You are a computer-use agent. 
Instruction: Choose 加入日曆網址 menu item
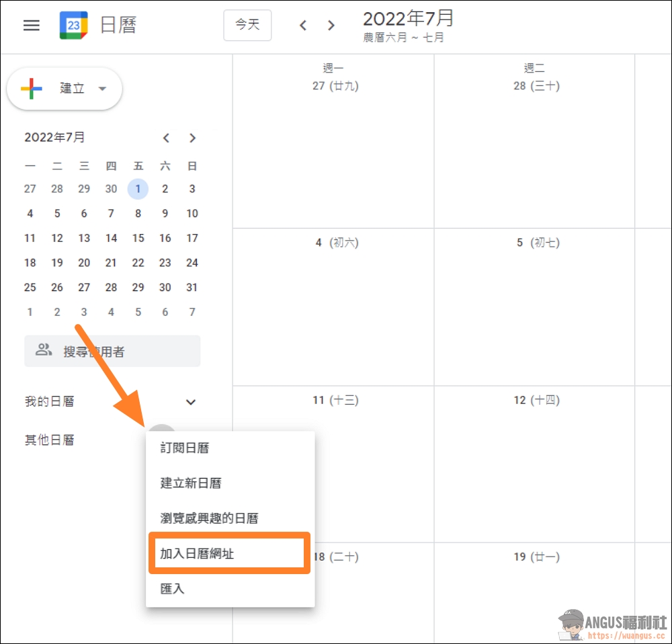click(229, 553)
